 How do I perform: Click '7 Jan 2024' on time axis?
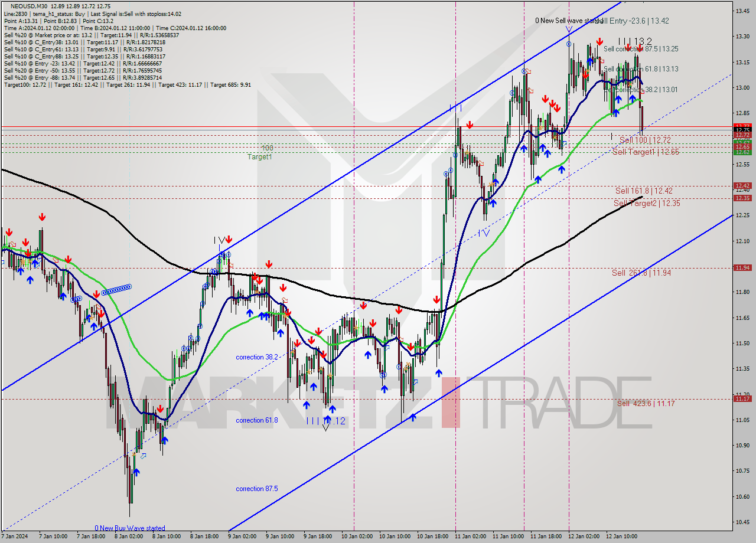(x=14, y=537)
